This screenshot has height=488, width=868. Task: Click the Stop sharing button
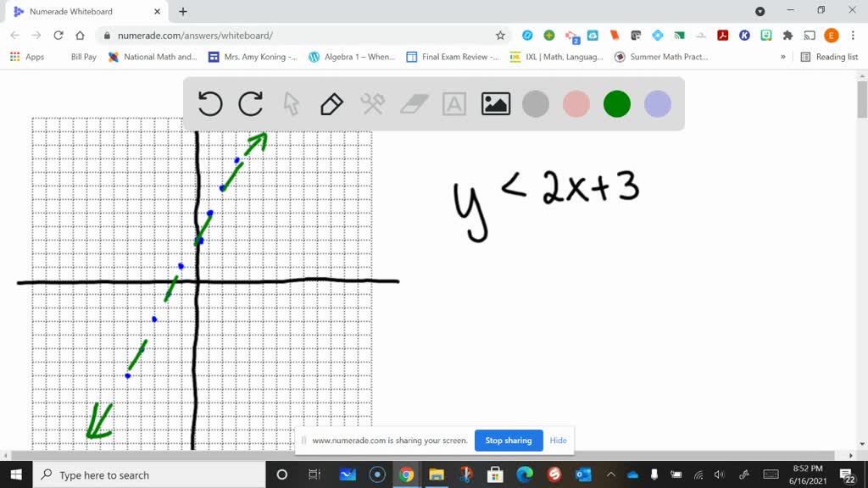[509, 441]
